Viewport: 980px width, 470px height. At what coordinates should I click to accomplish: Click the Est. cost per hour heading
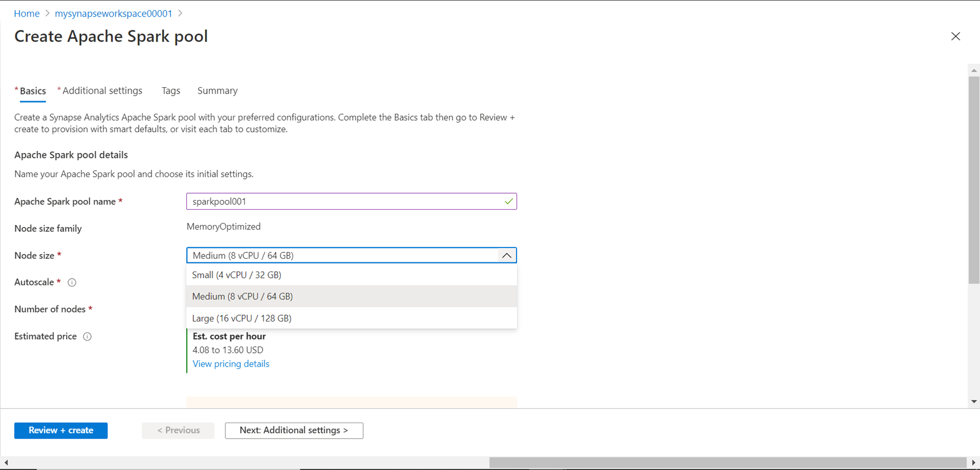229,336
